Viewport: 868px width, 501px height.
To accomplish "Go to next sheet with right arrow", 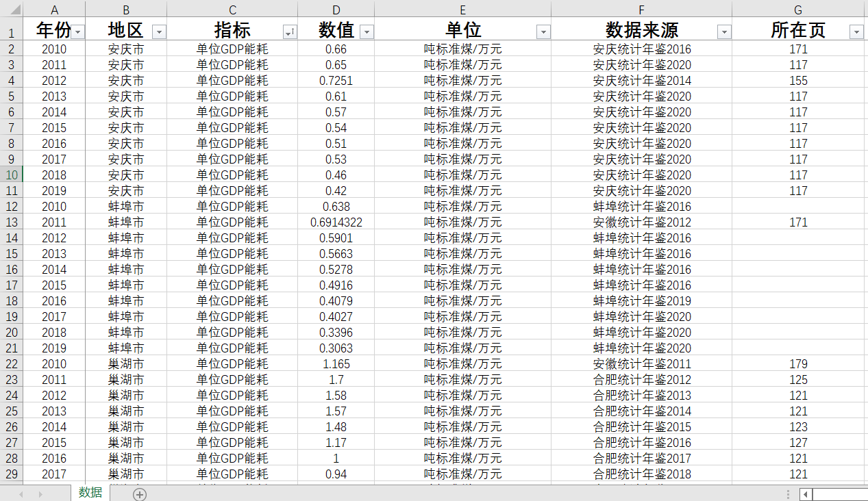I will pos(40,494).
